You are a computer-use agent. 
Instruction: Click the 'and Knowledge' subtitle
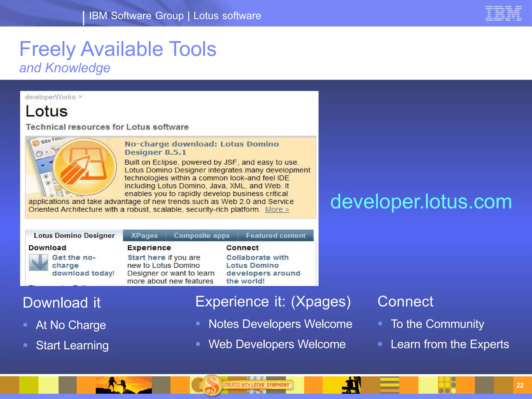click(x=65, y=68)
